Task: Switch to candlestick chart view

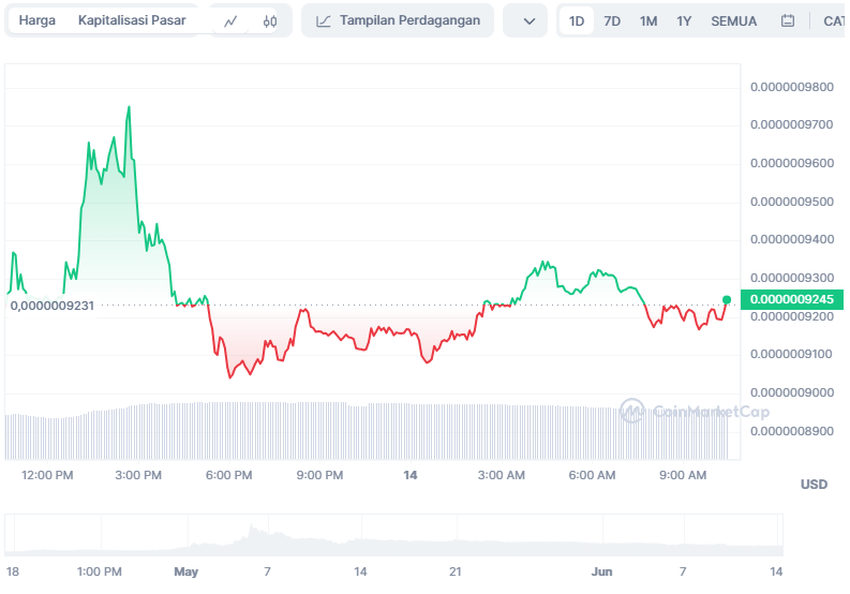Action: pos(269,21)
